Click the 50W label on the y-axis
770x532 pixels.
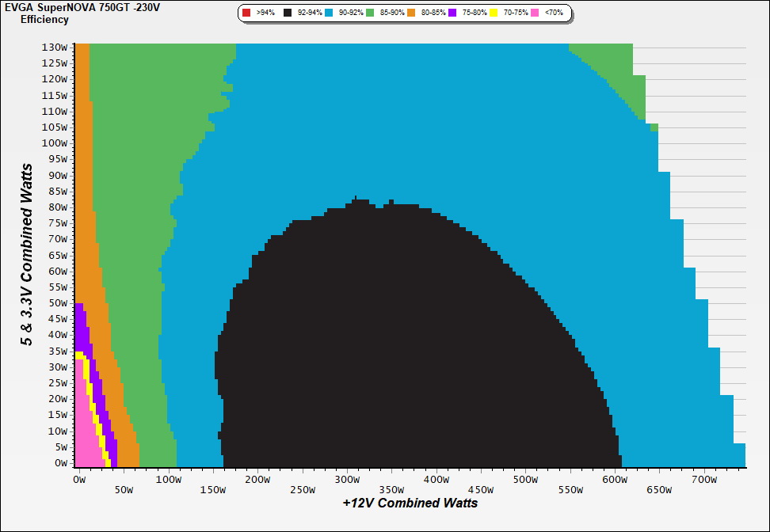[x=57, y=303]
